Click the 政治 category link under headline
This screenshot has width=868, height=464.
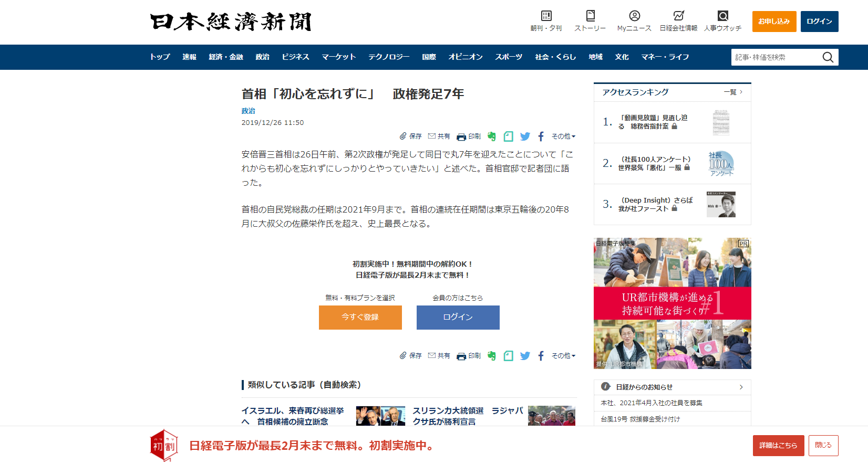pyautogui.click(x=248, y=111)
